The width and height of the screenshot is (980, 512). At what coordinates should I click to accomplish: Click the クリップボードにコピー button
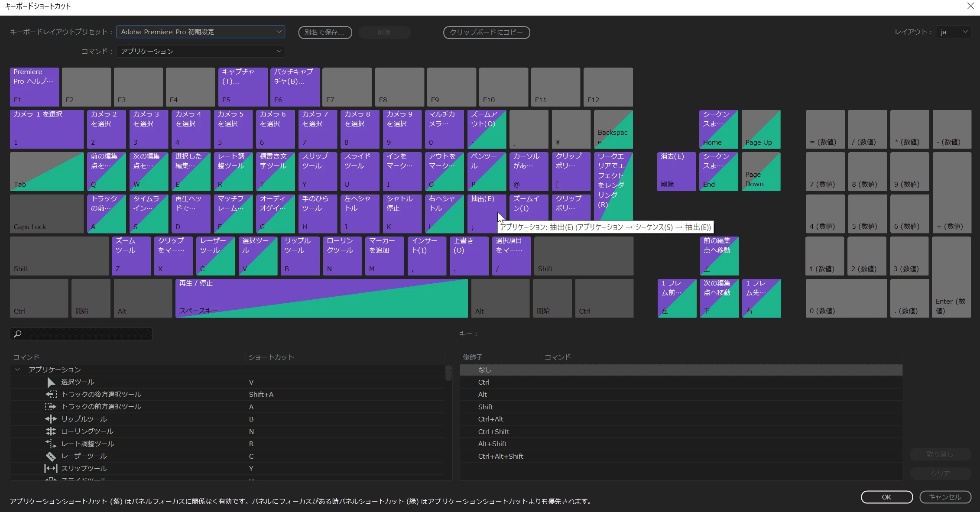[x=486, y=32]
